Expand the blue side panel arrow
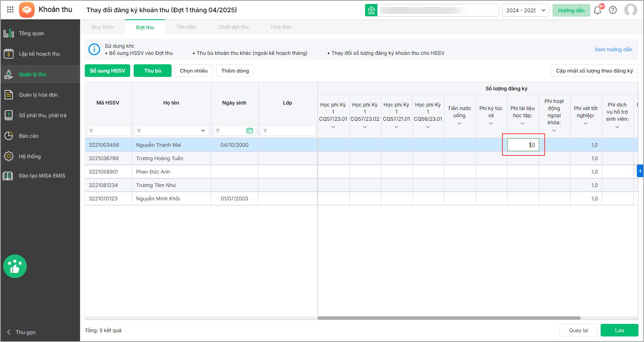The width and height of the screenshot is (644, 342). click(640, 171)
